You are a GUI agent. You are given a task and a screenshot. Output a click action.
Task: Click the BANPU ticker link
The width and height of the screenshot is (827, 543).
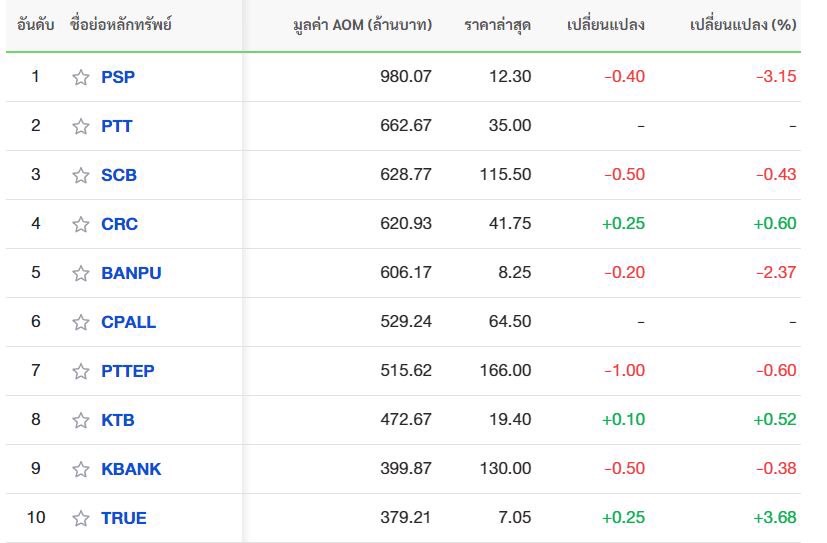131,273
